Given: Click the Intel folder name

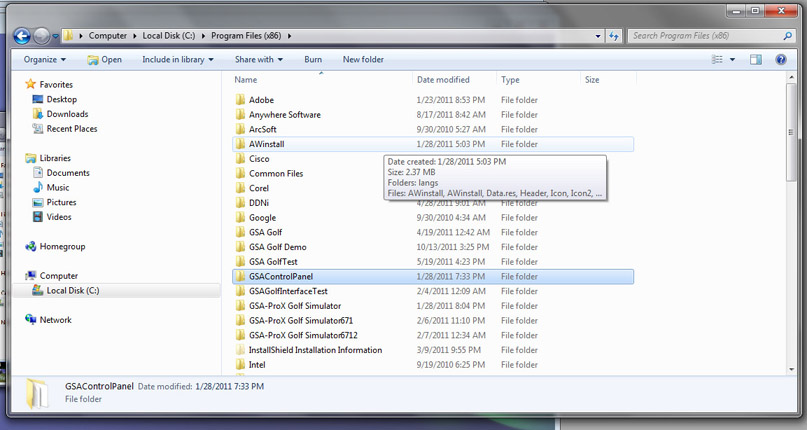Looking at the screenshot, I should click(x=257, y=365).
